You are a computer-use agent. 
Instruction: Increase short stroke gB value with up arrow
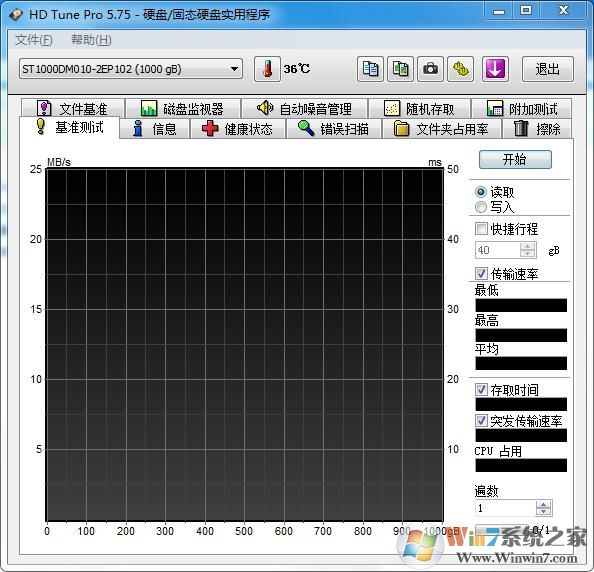(x=528, y=246)
